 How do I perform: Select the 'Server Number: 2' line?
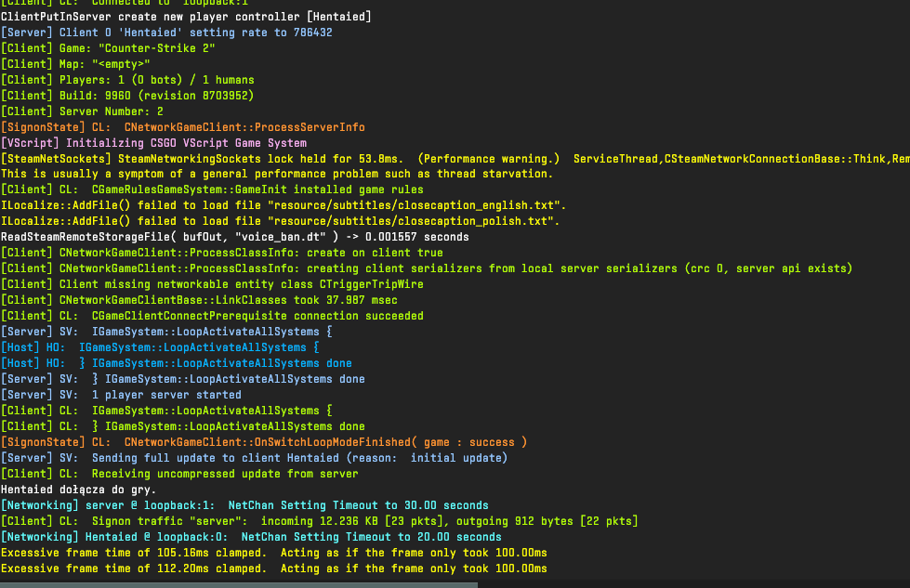point(82,111)
